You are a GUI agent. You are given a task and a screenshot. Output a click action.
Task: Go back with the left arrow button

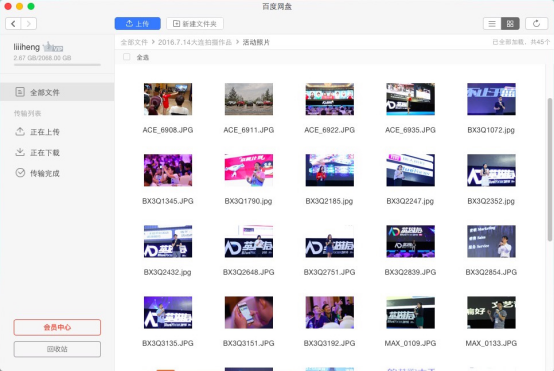(13, 24)
